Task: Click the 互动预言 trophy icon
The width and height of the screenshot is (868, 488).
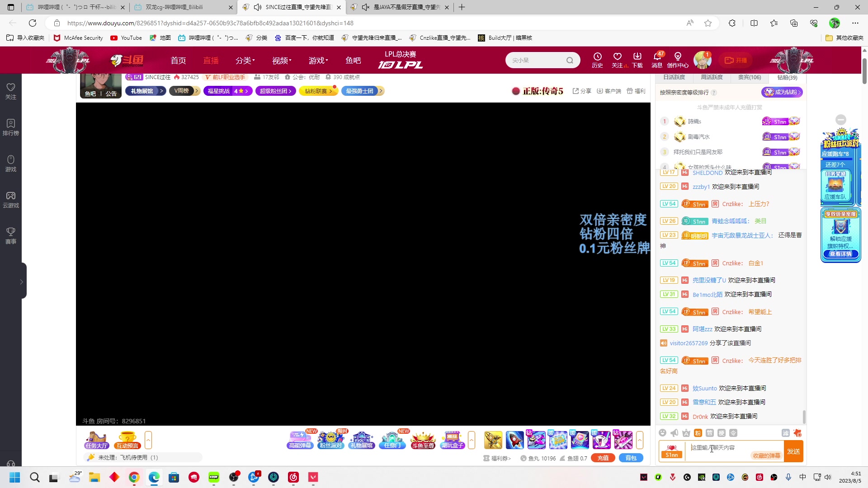Action: tap(127, 439)
